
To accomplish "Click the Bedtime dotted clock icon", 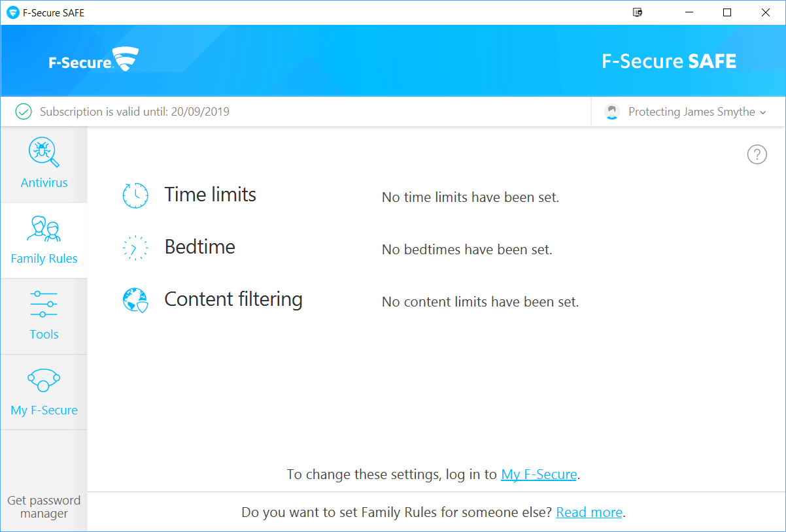I will tap(135, 248).
